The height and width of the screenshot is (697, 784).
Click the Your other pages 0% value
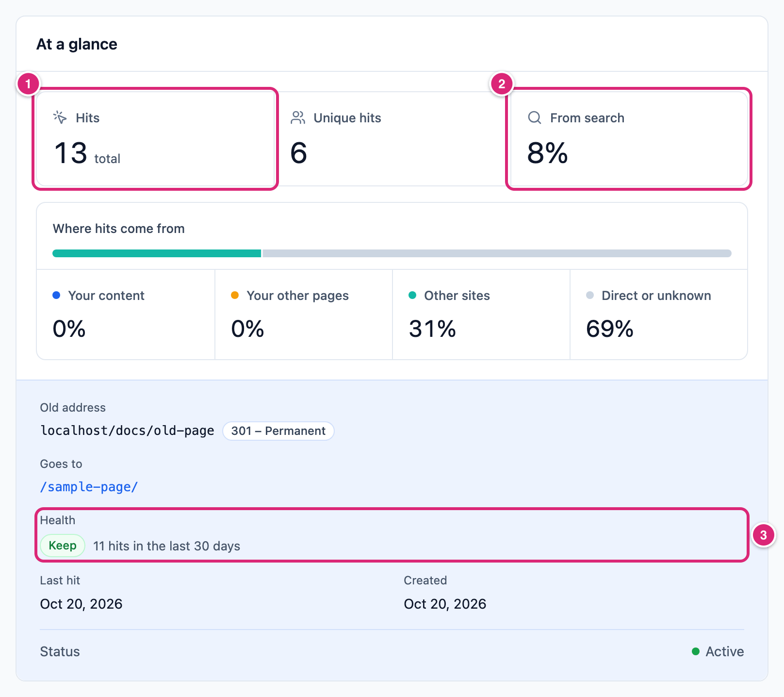pos(247,329)
